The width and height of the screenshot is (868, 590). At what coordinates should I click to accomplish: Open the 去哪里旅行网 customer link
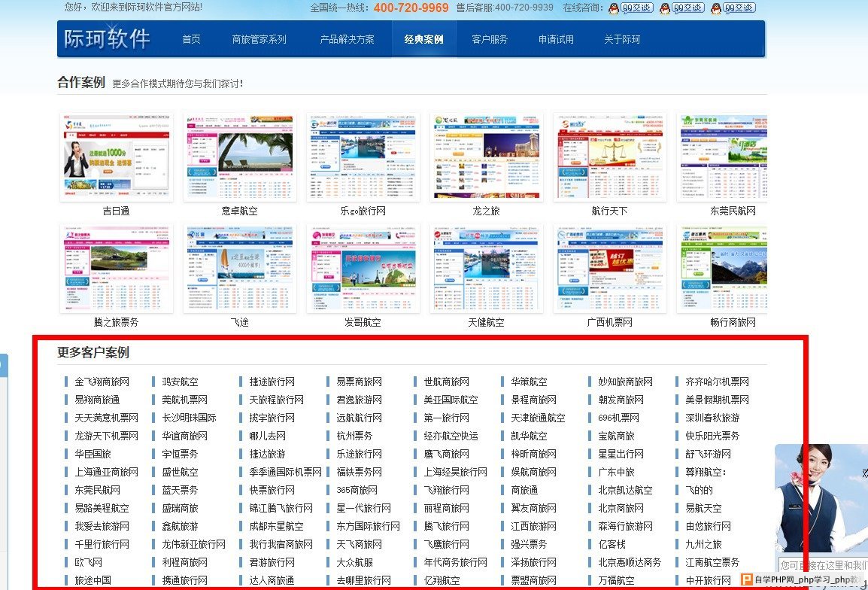(364, 580)
